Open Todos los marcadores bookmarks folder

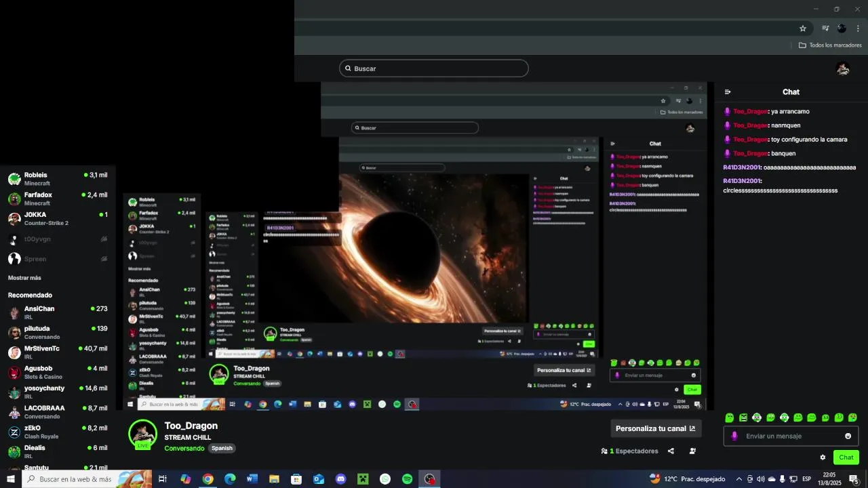coord(830,45)
